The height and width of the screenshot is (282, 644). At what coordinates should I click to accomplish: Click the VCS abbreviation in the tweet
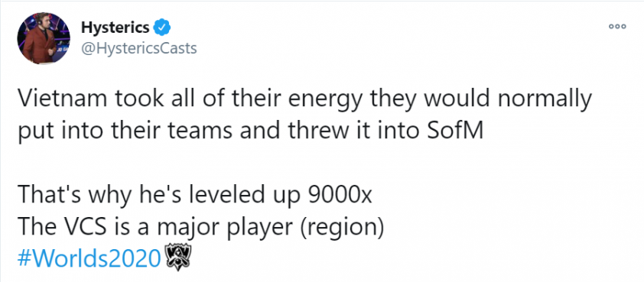pyautogui.click(x=86, y=226)
